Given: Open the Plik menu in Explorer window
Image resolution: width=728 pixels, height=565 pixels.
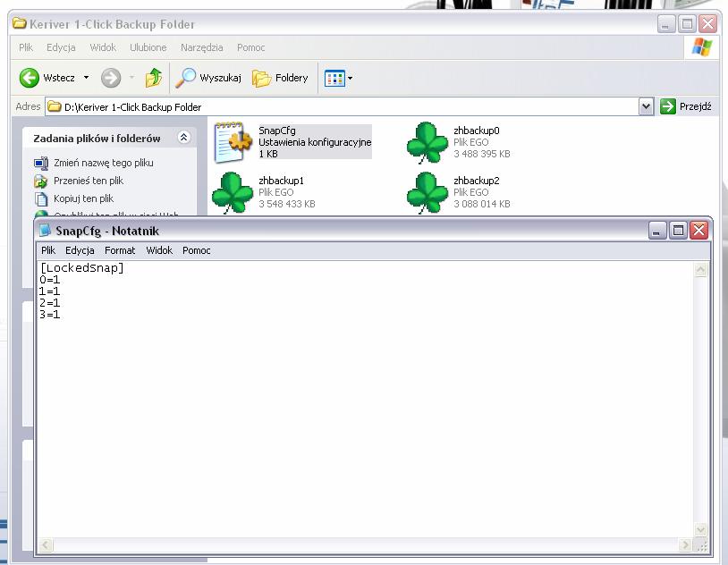Looking at the screenshot, I should pos(26,47).
